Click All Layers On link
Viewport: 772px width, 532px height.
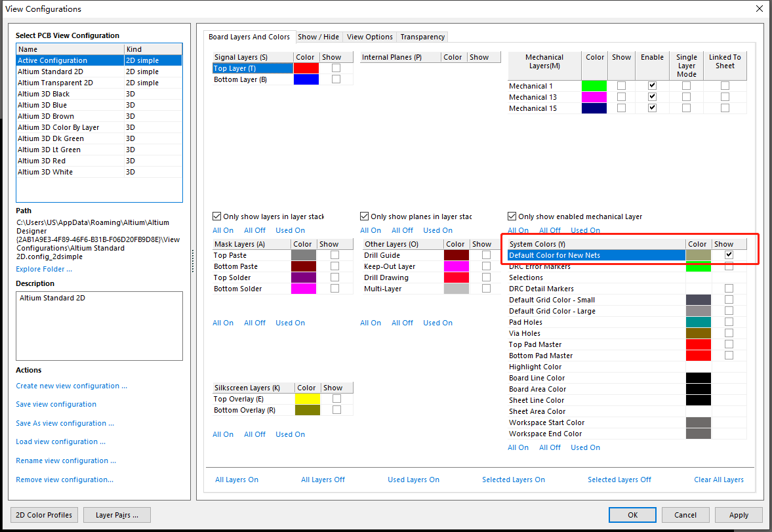click(x=237, y=480)
